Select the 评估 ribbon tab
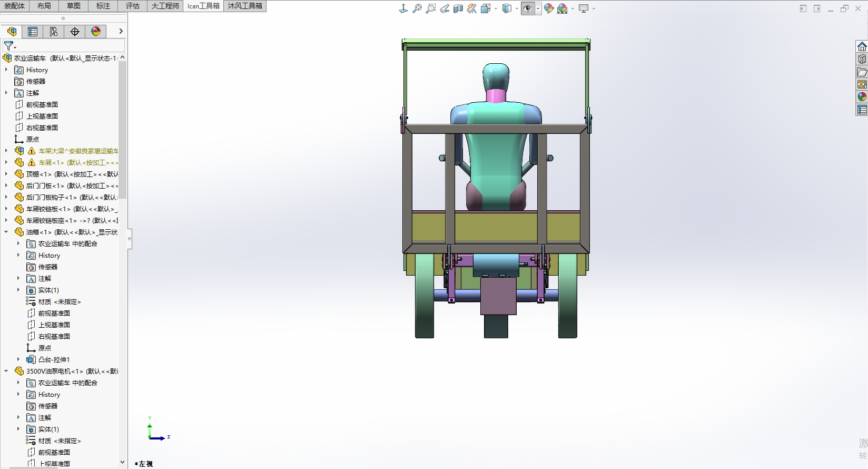The height and width of the screenshot is (469, 868). point(133,6)
